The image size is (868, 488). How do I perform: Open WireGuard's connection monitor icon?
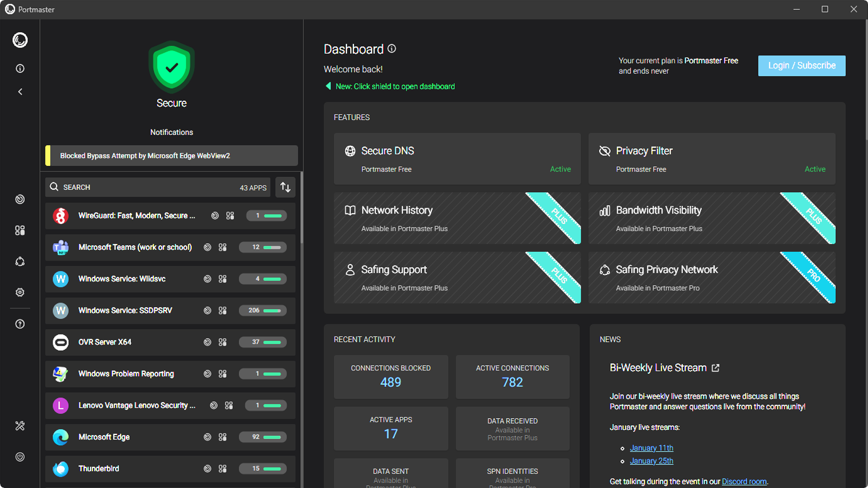(215, 216)
